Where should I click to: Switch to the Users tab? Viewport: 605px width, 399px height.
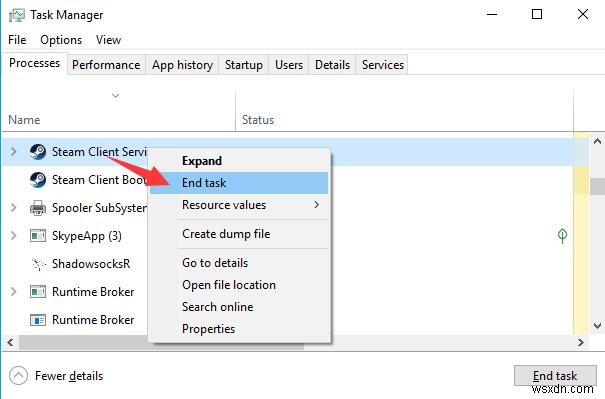289,65
